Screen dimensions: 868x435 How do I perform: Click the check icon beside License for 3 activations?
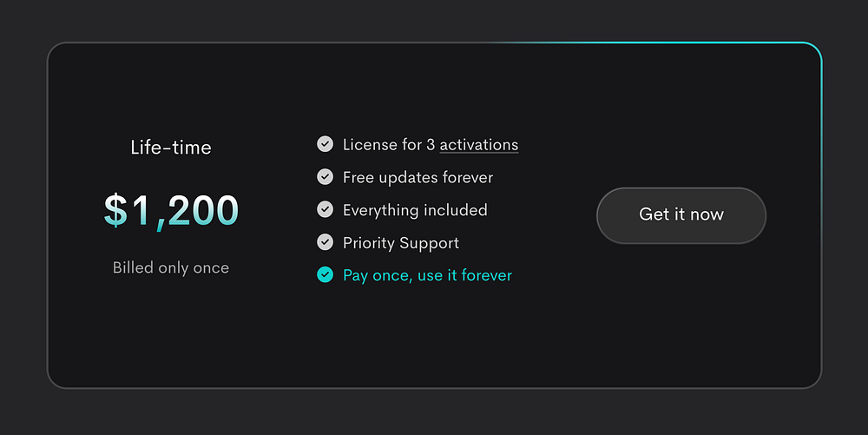click(x=325, y=144)
